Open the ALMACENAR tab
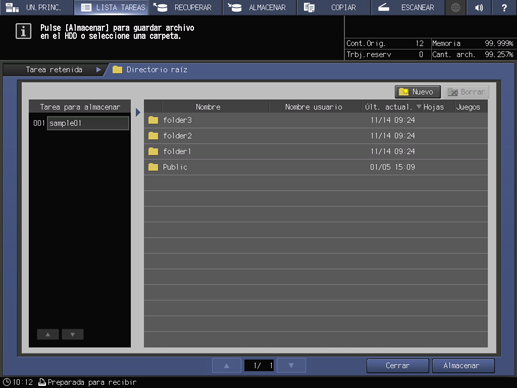This screenshot has height=388, width=517. click(x=260, y=7)
